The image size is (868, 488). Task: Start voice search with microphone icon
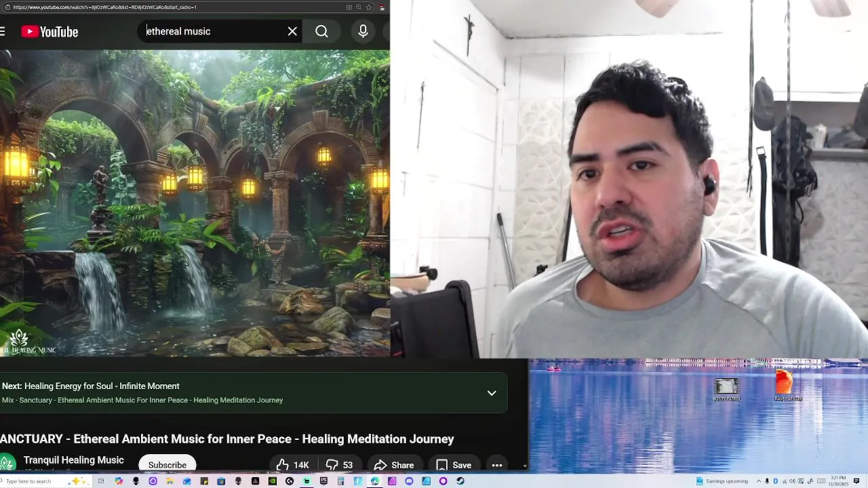click(x=363, y=31)
